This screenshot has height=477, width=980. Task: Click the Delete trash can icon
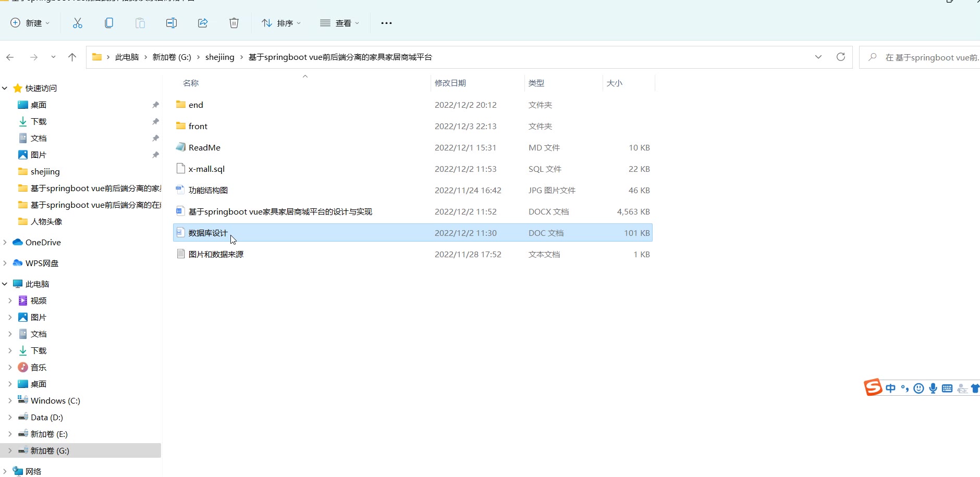coord(234,23)
